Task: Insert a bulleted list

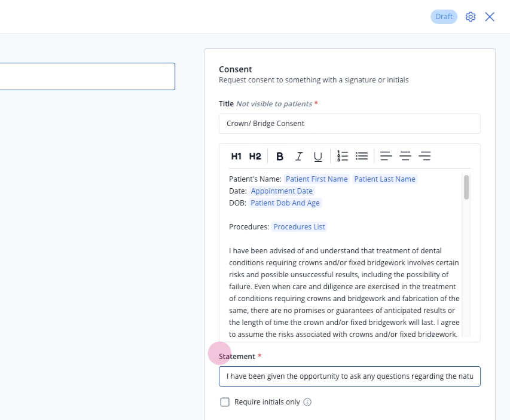Action: 362,156
